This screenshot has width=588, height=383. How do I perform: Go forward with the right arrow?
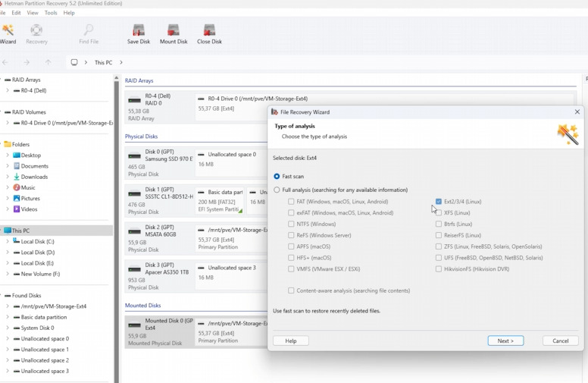(x=27, y=62)
